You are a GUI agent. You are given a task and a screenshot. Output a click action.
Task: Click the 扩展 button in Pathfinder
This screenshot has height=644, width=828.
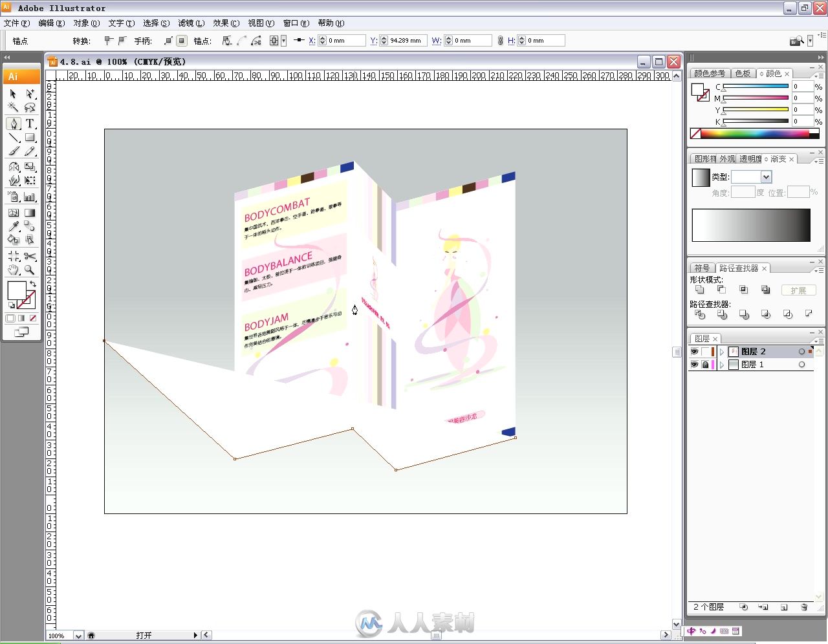(x=798, y=290)
